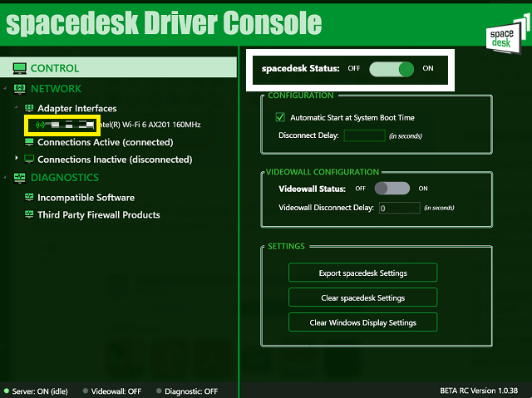532x398 pixels.
Task: Collapse the NETWORK tree section
Action: pyautogui.click(x=5, y=88)
